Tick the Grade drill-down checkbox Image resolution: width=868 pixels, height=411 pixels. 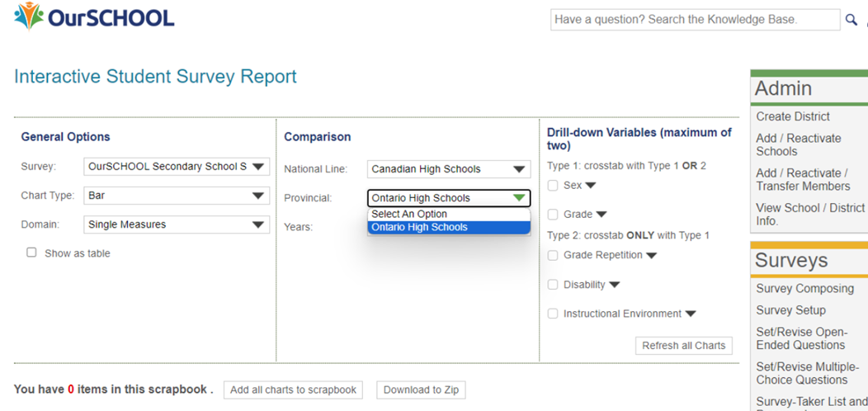click(x=553, y=215)
